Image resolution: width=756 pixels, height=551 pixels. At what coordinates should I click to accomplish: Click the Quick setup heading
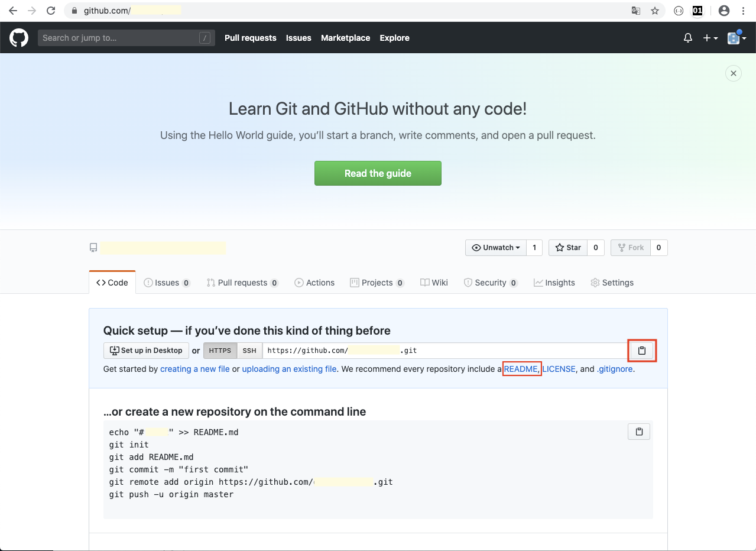247,330
